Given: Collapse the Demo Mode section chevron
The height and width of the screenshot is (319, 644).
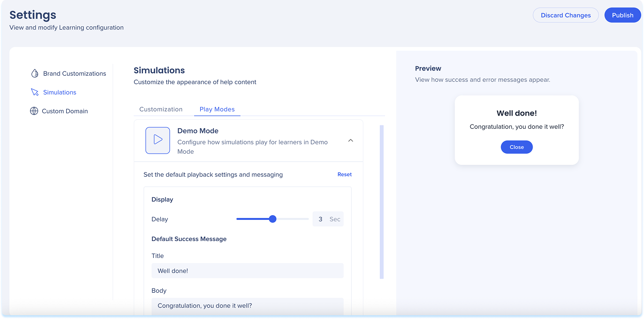Looking at the screenshot, I should click(350, 140).
